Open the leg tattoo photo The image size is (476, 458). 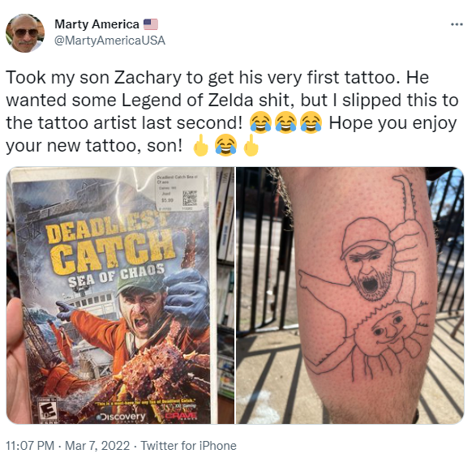[x=350, y=295]
